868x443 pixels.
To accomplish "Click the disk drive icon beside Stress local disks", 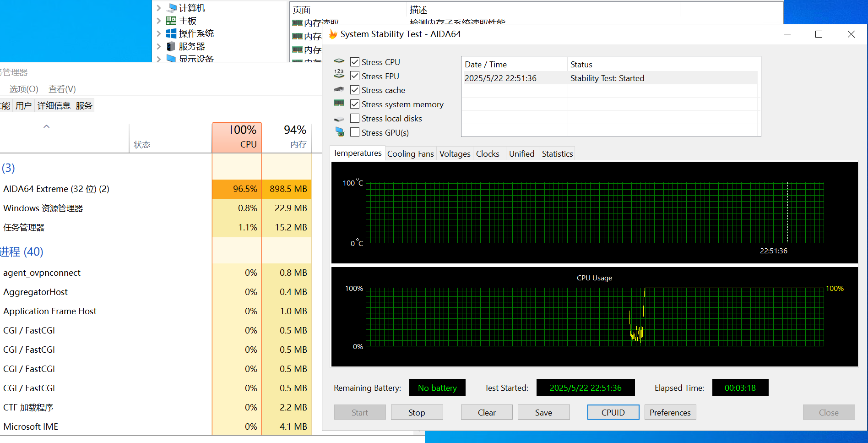I will (339, 119).
